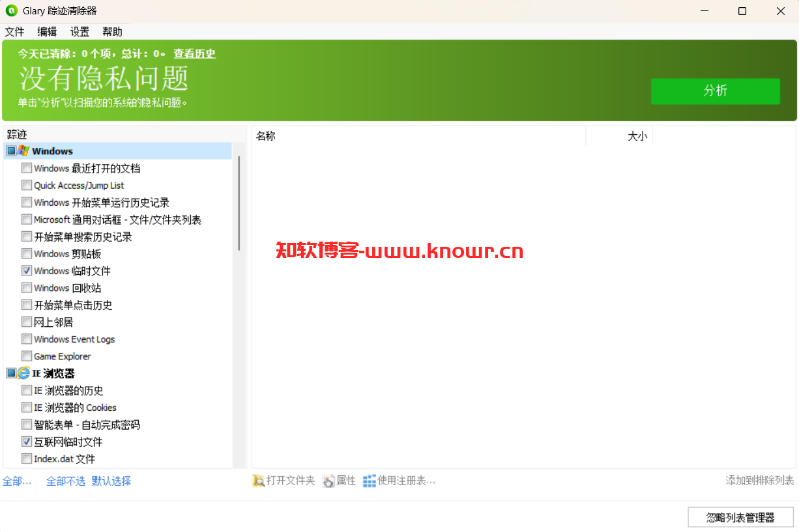Select the Windows 剪贴板 row text
The height and width of the screenshot is (532, 799).
tap(68, 253)
